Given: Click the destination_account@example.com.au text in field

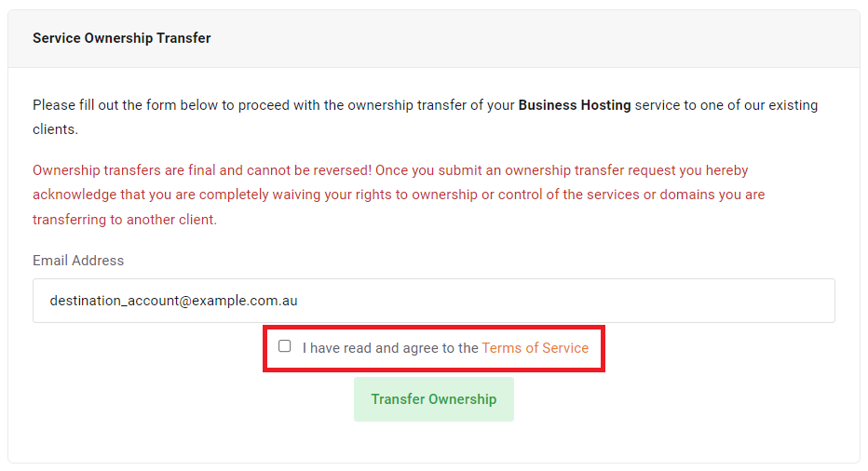Looking at the screenshot, I should [x=173, y=301].
